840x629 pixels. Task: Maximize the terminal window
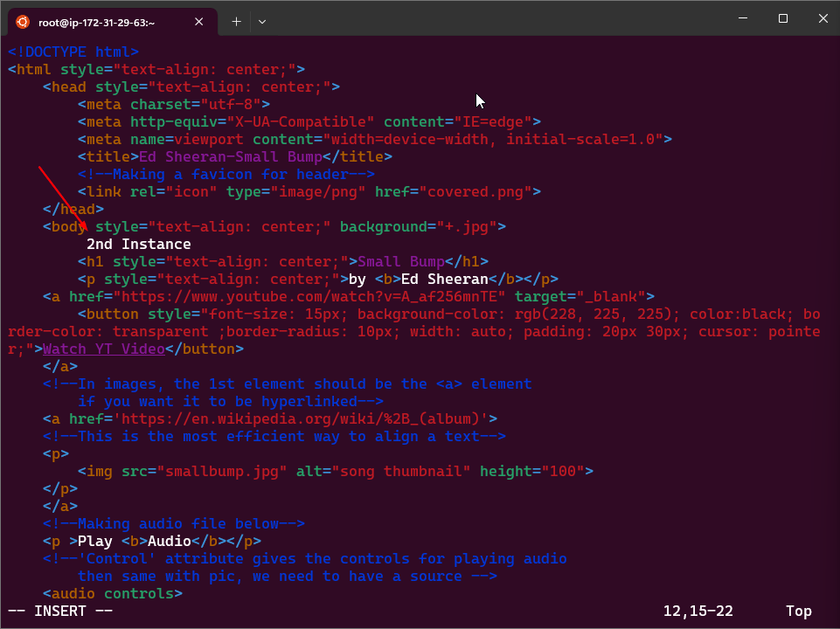point(783,18)
